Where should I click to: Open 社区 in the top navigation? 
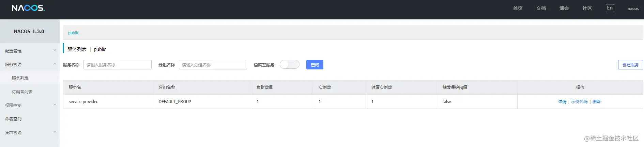click(587, 8)
